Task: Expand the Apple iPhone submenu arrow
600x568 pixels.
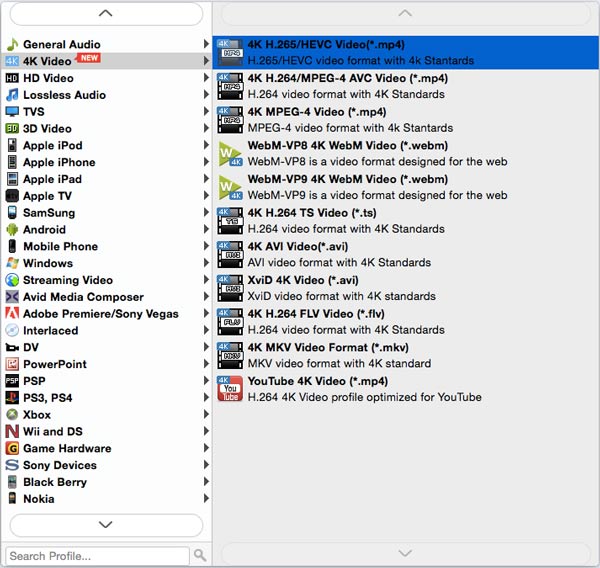Action: click(206, 162)
